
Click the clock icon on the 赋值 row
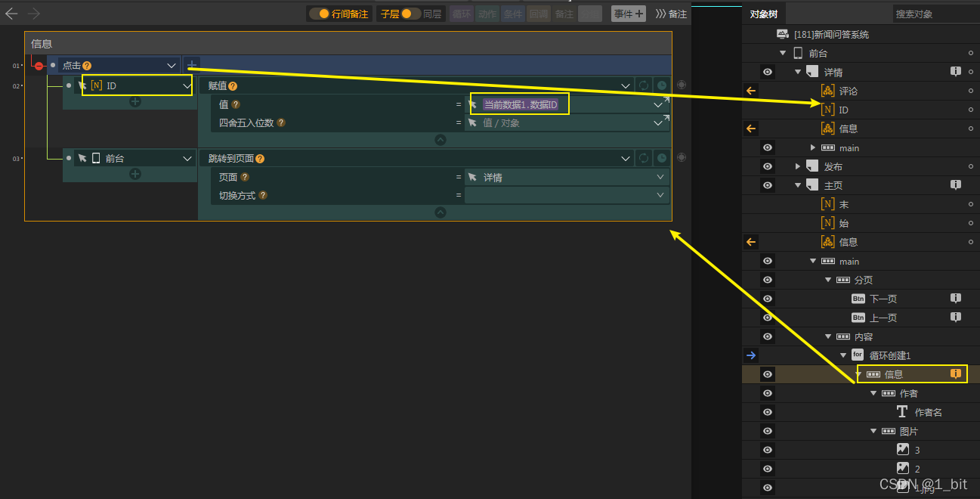pyautogui.click(x=662, y=86)
